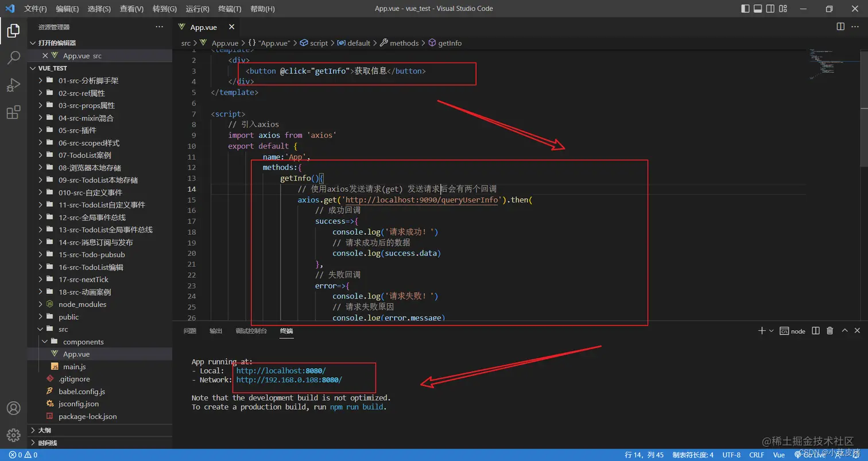Open the launch profile dropdown beside plus
Image resolution: width=868 pixels, height=461 pixels.
pyautogui.click(x=771, y=331)
